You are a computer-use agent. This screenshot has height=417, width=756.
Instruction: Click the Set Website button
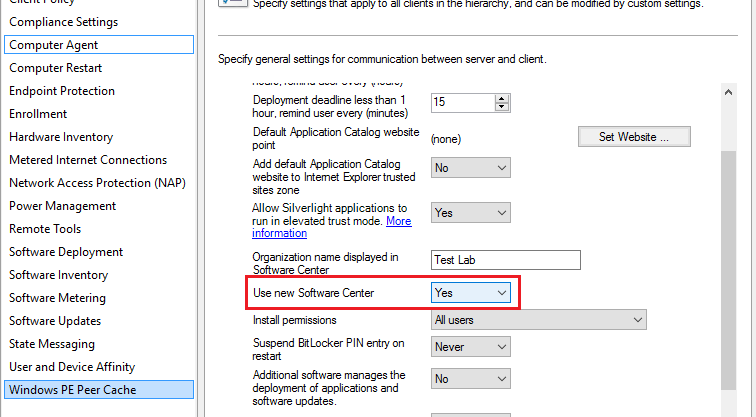tap(634, 137)
